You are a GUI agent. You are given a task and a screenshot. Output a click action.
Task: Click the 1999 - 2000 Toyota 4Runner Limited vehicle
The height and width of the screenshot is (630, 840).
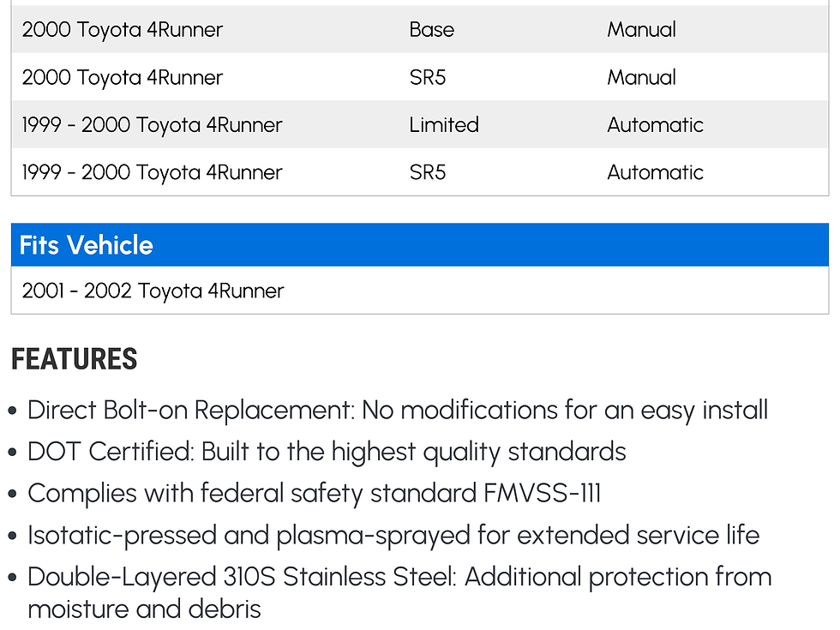pyautogui.click(x=152, y=125)
